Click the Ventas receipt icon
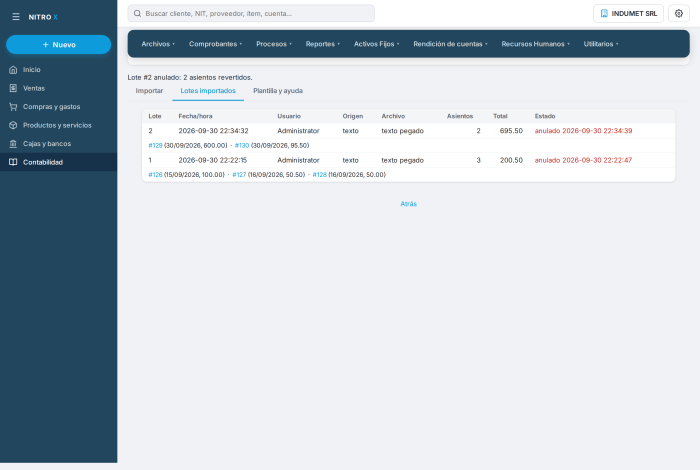Viewport: 700px width, 470px height. (13, 88)
